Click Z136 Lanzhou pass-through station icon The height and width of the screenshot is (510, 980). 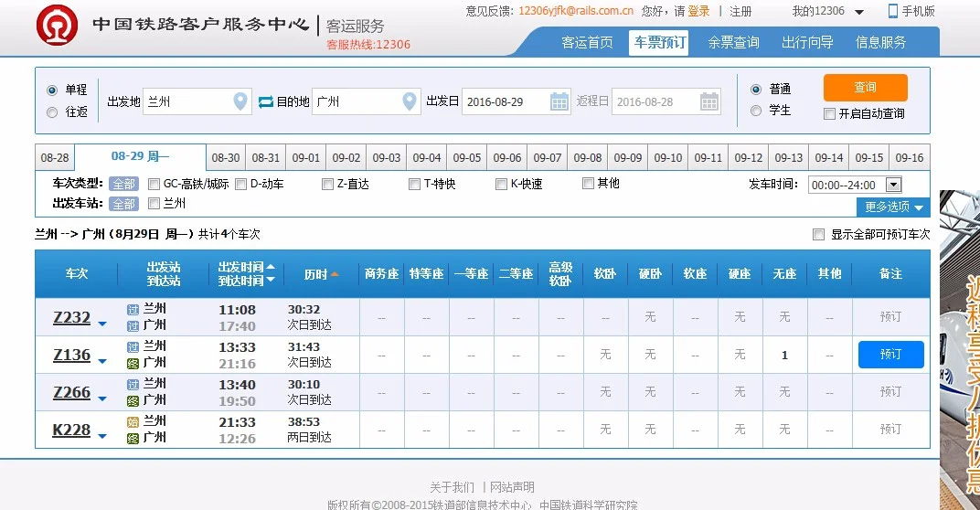pyautogui.click(x=133, y=347)
